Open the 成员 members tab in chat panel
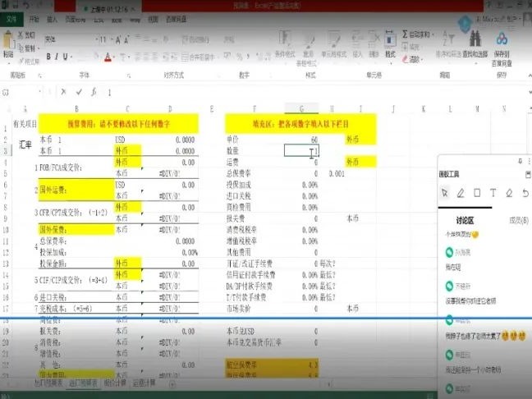The height and width of the screenshot is (399, 532). pyautogui.click(x=517, y=219)
